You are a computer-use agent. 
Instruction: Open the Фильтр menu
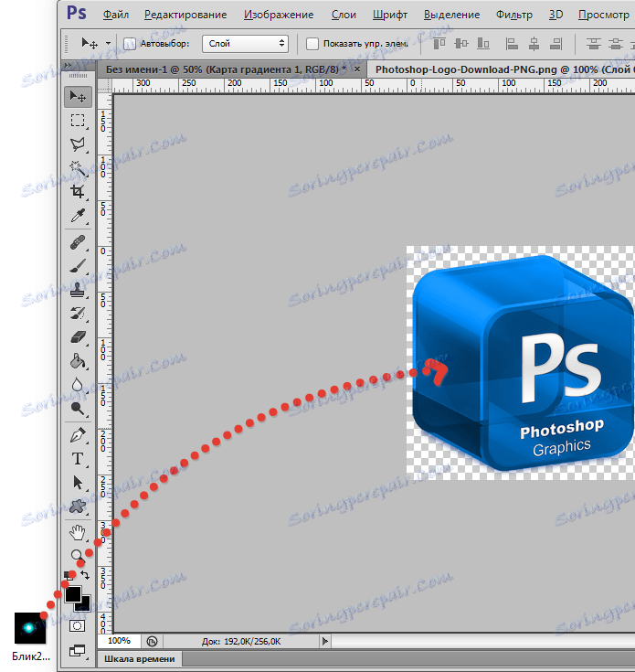(x=514, y=15)
